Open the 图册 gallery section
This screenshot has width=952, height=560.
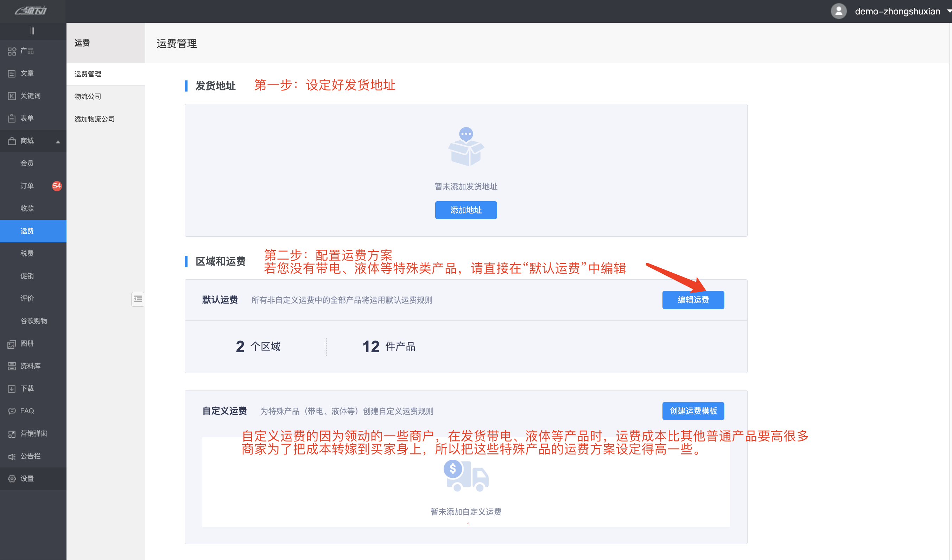tap(26, 343)
